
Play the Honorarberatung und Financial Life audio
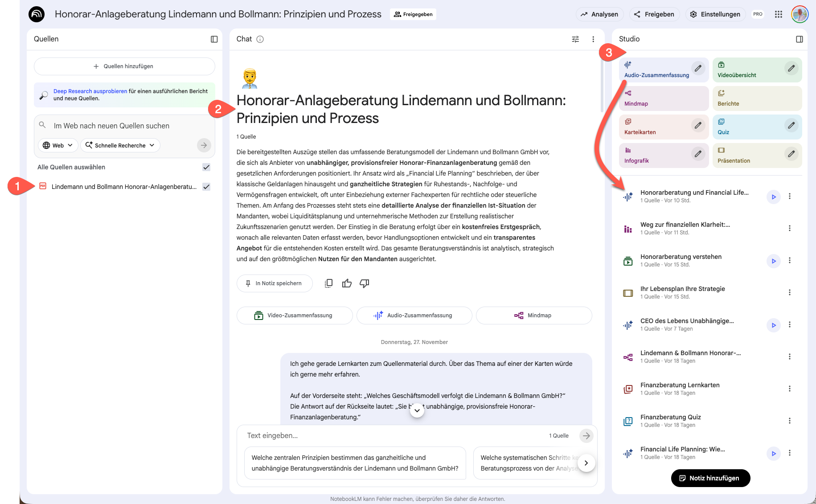[x=774, y=197]
